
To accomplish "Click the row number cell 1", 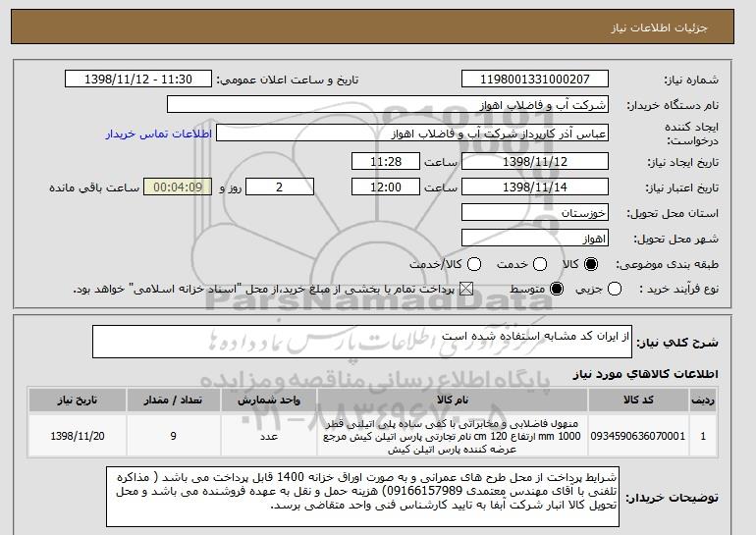I will point(703,436).
